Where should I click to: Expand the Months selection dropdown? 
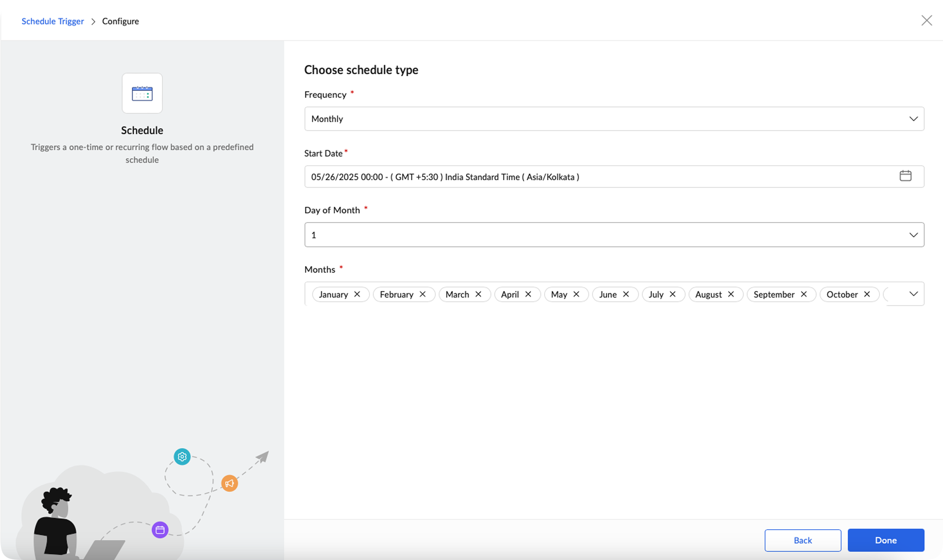(913, 294)
